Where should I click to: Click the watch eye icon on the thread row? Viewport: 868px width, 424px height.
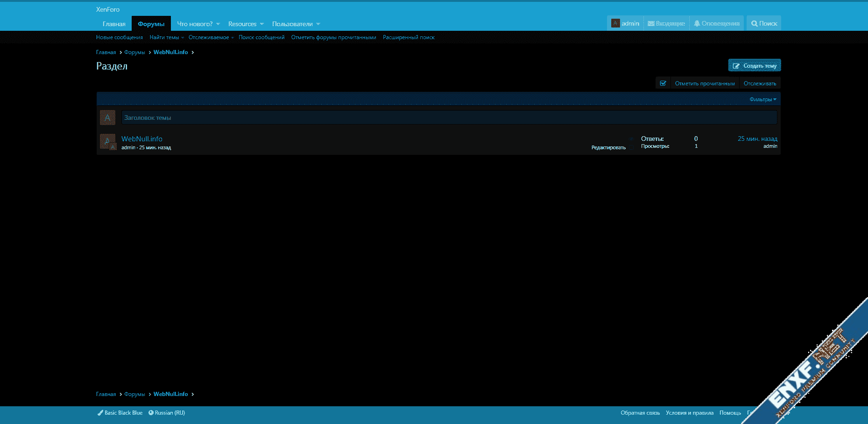click(631, 139)
